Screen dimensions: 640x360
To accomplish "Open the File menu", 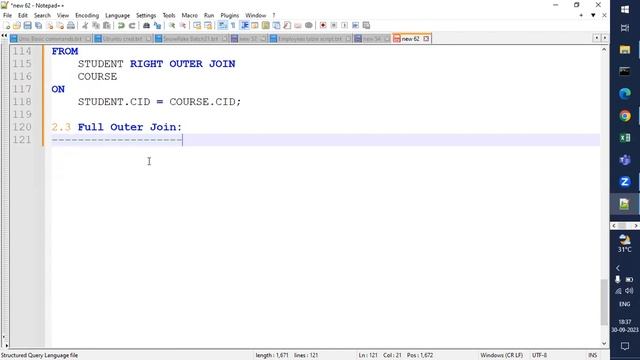I will point(7,15).
